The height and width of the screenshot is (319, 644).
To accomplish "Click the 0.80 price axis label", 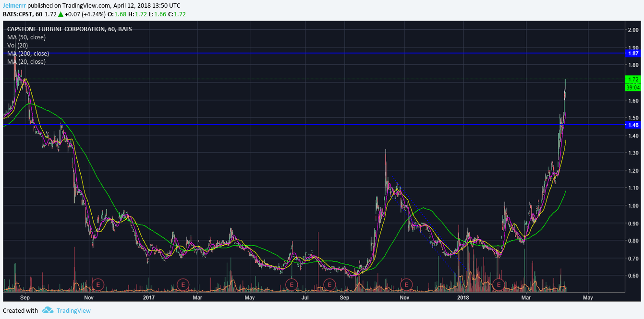I will click(633, 241).
